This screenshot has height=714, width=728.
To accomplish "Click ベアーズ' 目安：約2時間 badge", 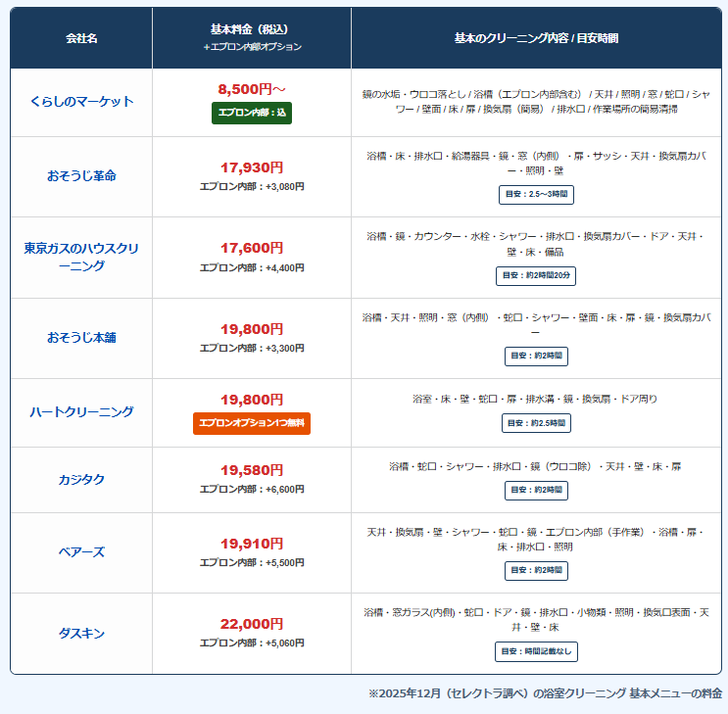I will [x=536, y=571].
